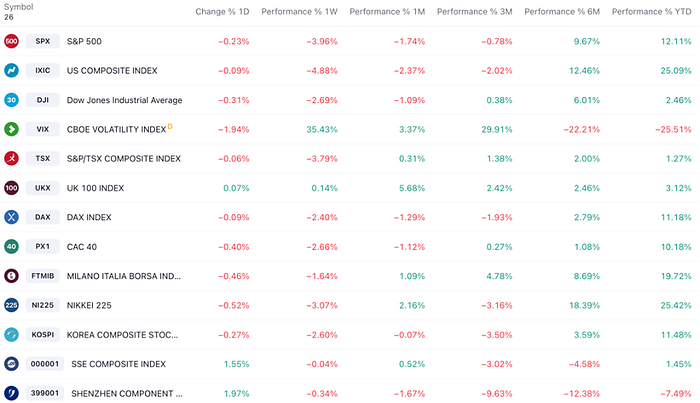Click the S&P 500 red logo icon
Image resolution: width=700 pixels, height=403 pixels.
(11, 41)
